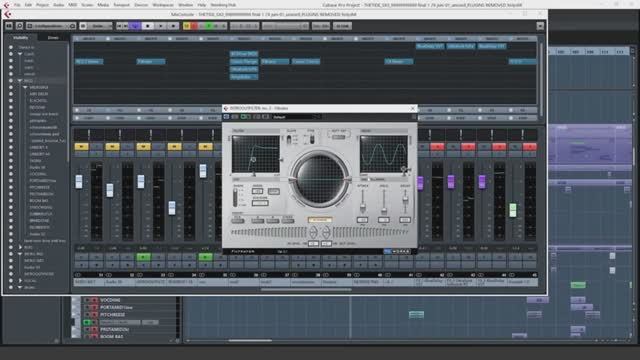Click the input level value box in Filtrator
This screenshot has height=360, width=640.
point(313,244)
